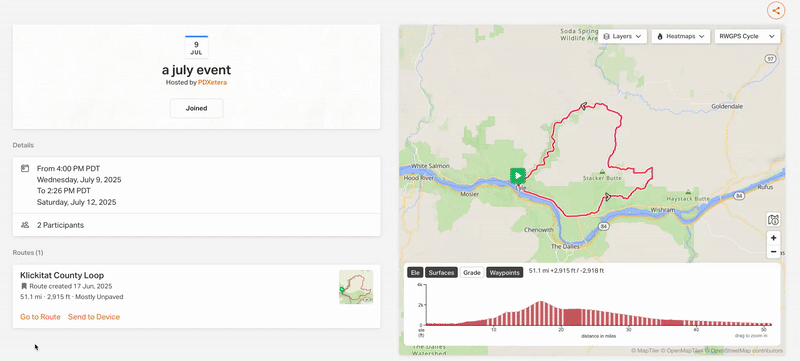Click the participants people icon
The height and width of the screenshot is (361, 800).
click(24, 225)
